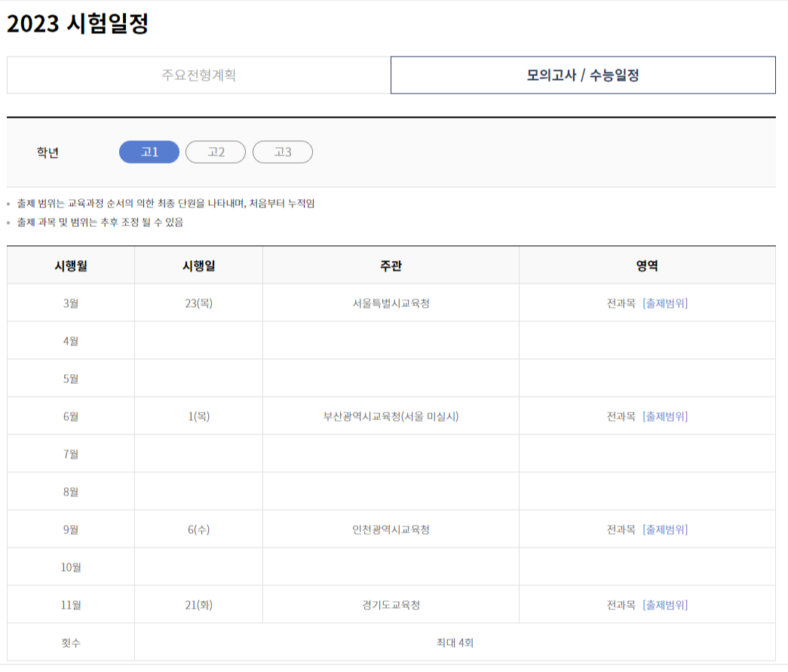Screen dimensions: 788x672
Task: Select the 7월 row cell
Action: [x=71, y=454]
